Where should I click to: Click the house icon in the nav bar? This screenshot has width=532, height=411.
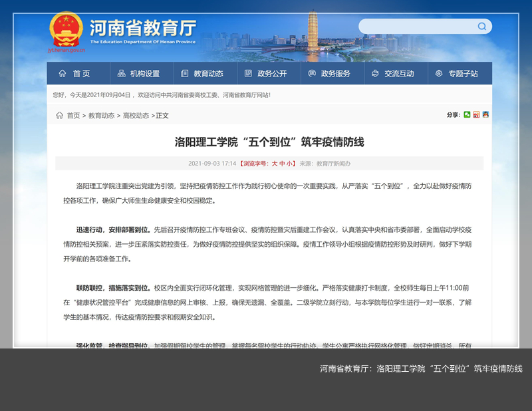(x=63, y=73)
